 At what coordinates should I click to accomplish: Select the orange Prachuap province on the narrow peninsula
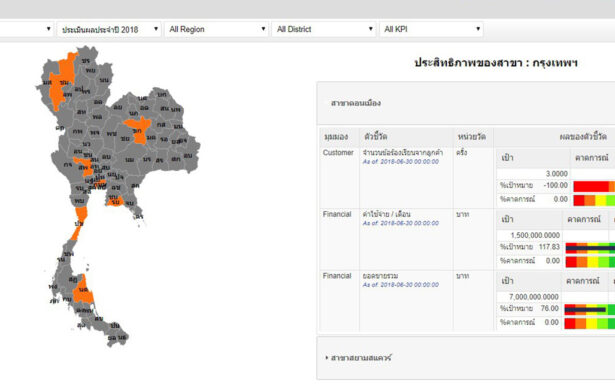80,222
